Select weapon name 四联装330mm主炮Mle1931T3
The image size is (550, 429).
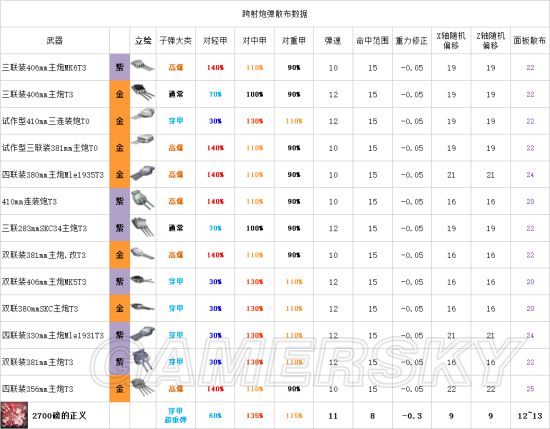(53, 335)
